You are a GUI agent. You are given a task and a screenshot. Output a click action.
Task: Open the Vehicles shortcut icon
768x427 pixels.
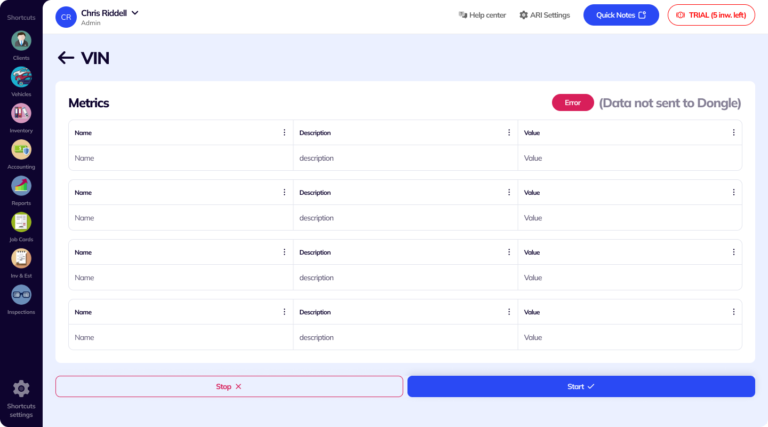click(21, 77)
